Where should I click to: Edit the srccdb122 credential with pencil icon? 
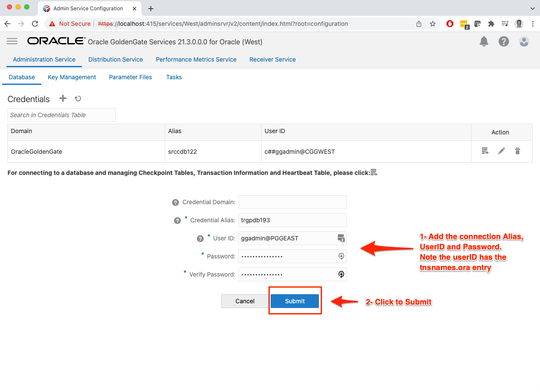coord(501,151)
